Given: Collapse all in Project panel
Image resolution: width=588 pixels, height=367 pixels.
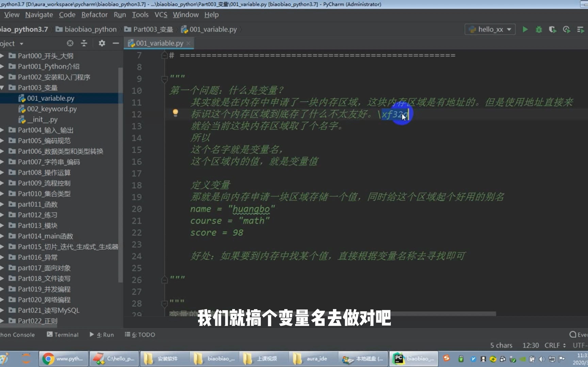Looking at the screenshot, I should coord(84,43).
